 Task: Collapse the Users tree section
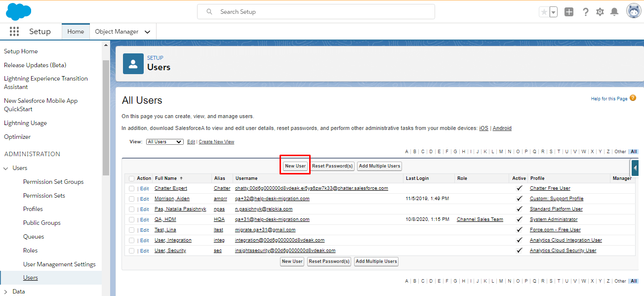[6, 168]
